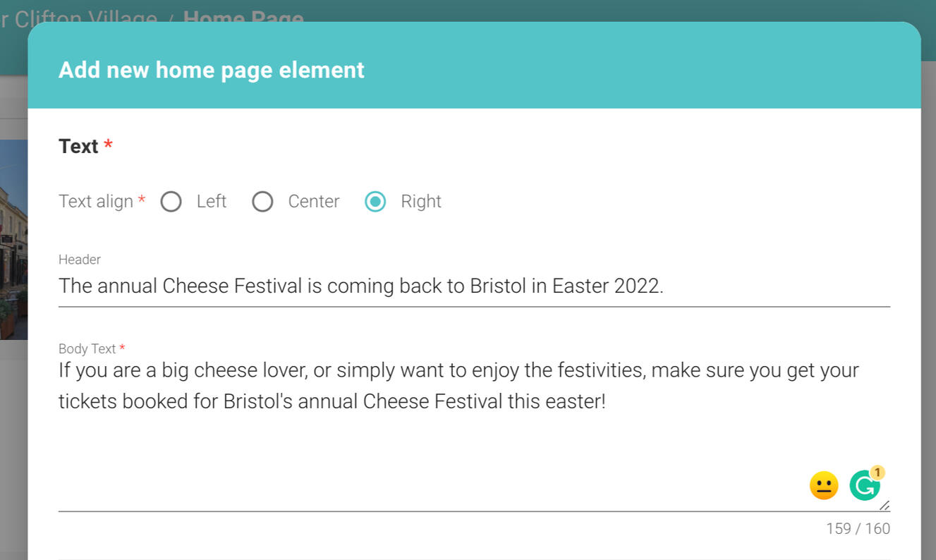Click the "Text align" field label
The image size is (936, 560).
pos(96,202)
